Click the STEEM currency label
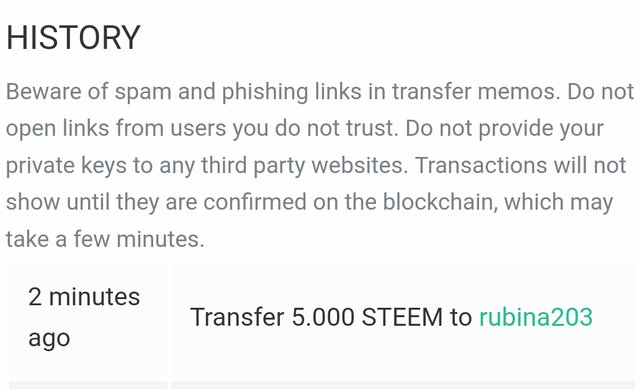This screenshot has width=640, height=389. [x=402, y=317]
